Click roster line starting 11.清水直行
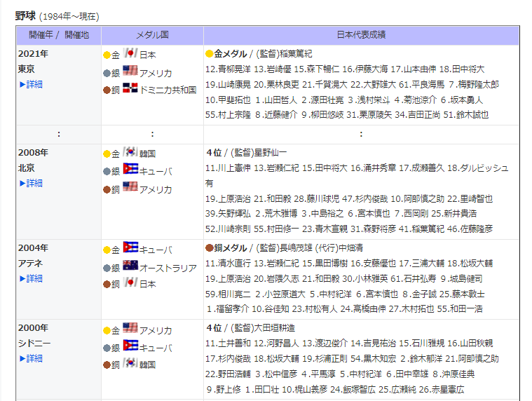The image size is (532, 401). tap(349, 264)
